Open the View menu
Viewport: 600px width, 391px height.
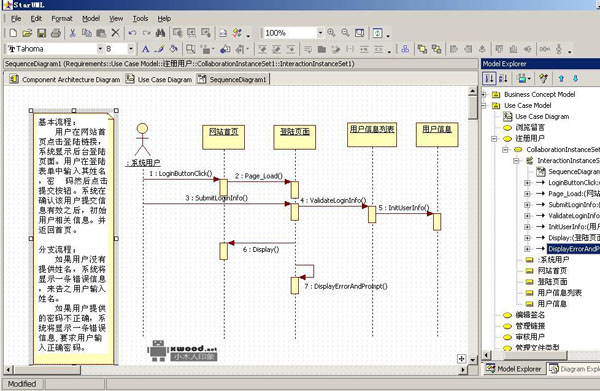[116, 19]
